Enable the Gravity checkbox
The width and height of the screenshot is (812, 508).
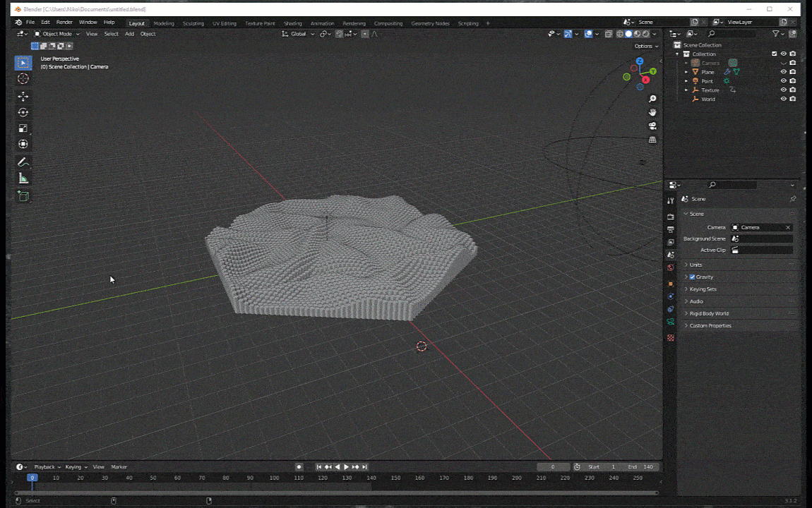point(693,277)
